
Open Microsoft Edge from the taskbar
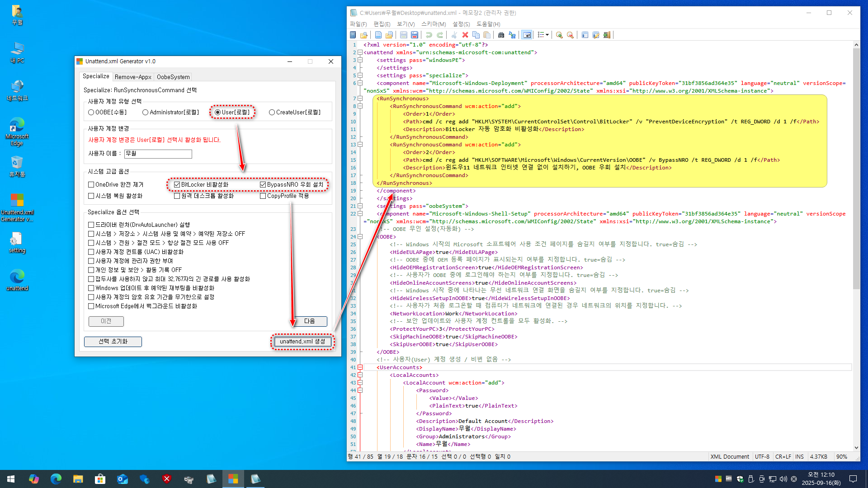click(56, 479)
